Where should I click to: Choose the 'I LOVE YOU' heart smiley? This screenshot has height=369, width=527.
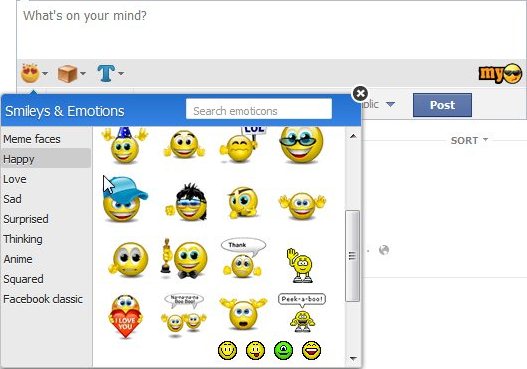125,316
